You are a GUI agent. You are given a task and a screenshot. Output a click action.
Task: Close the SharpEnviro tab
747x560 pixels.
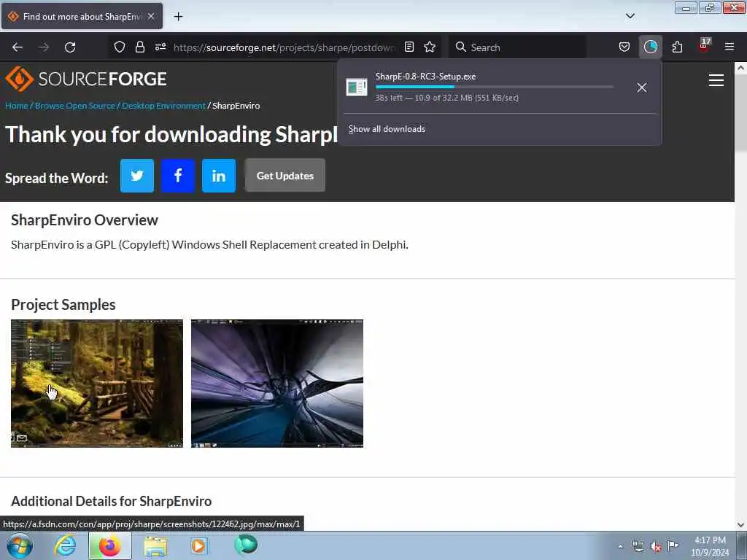[x=151, y=16]
